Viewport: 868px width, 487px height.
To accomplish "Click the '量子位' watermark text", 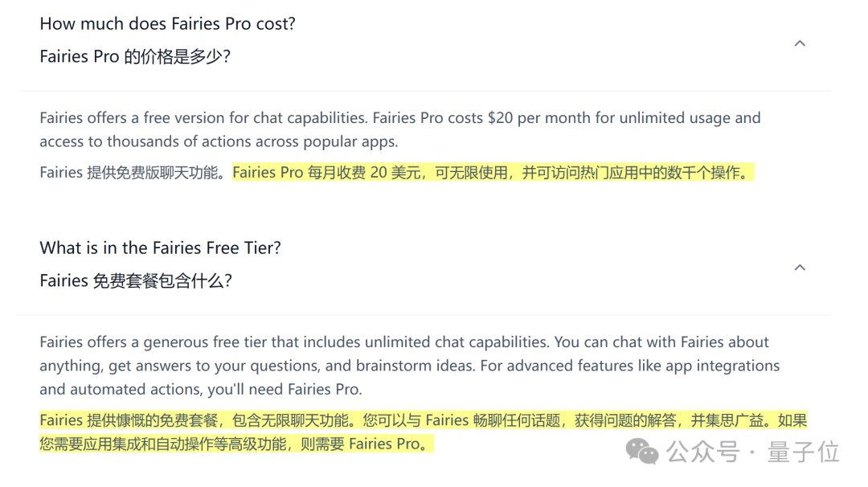I will [x=803, y=452].
